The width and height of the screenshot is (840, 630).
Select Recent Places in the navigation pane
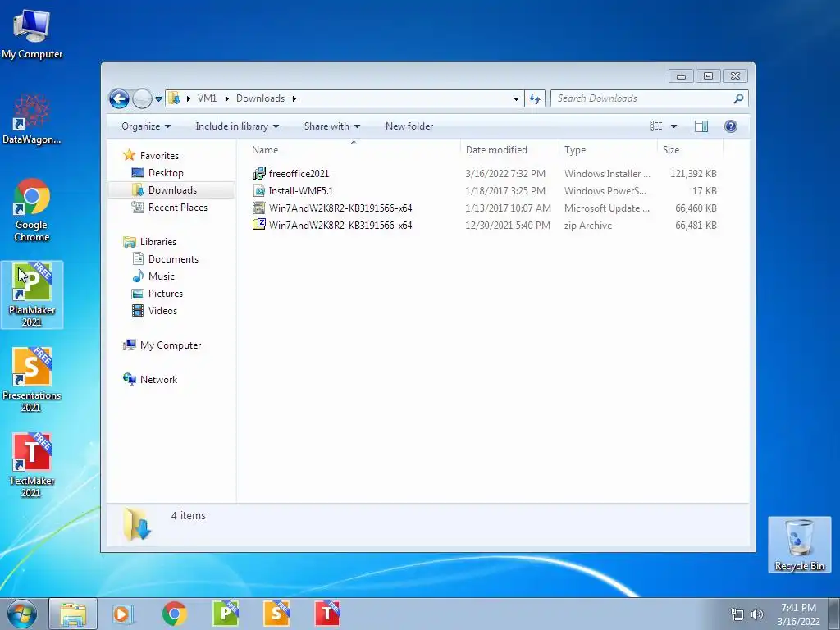click(177, 208)
